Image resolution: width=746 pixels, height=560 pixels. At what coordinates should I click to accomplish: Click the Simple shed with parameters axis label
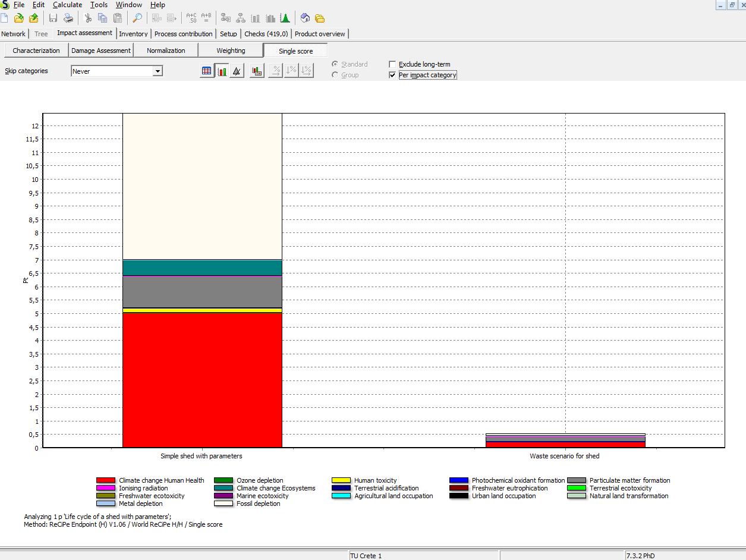[x=202, y=456]
